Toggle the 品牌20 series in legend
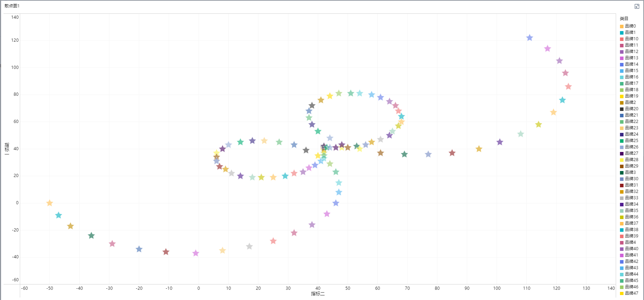The image size is (644, 300). click(x=629, y=109)
